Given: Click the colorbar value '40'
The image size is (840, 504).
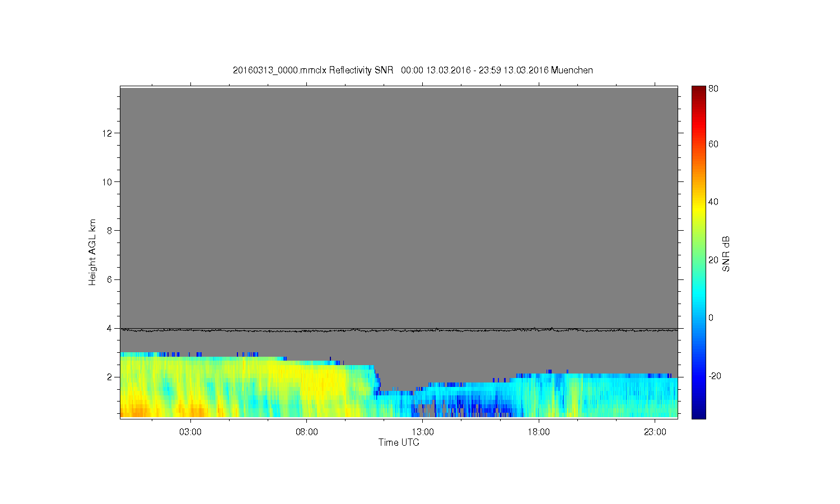Looking at the screenshot, I should (x=713, y=202).
